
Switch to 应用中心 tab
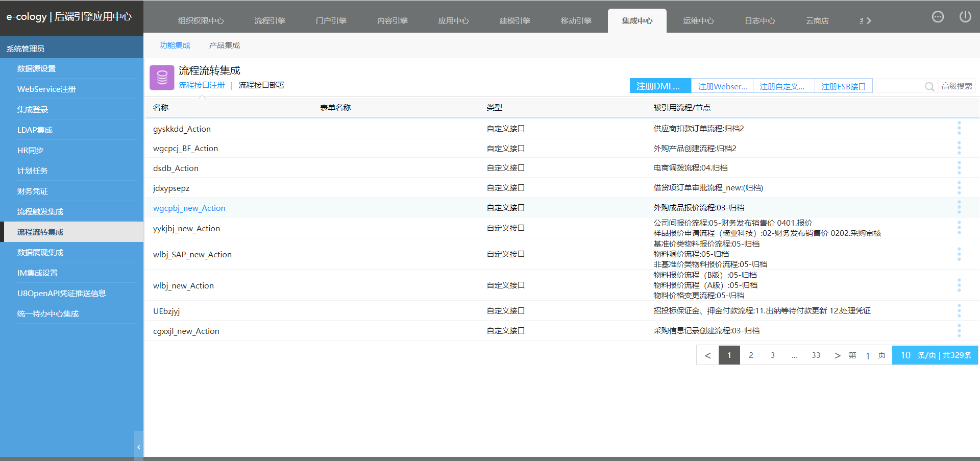(453, 21)
